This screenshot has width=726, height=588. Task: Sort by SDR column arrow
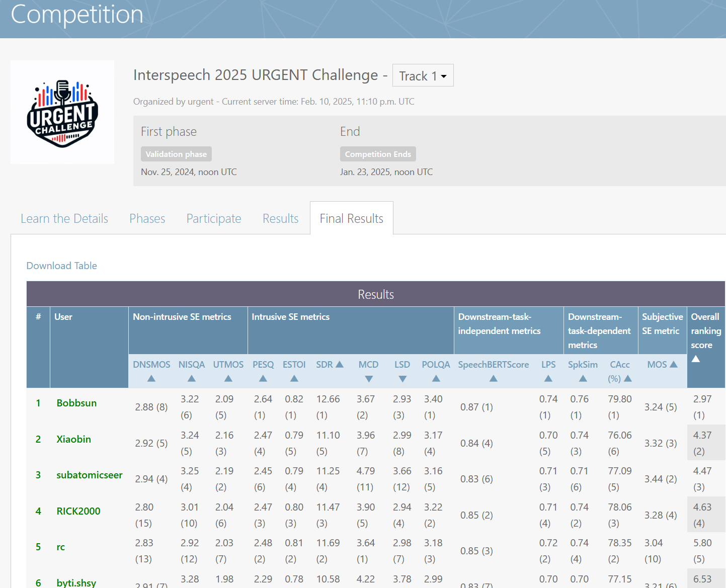click(340, 364)
